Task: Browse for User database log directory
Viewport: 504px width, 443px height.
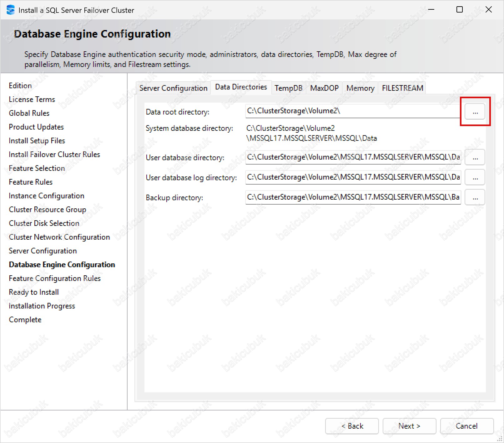Action: pyautogui.click(x=475, y=177)
